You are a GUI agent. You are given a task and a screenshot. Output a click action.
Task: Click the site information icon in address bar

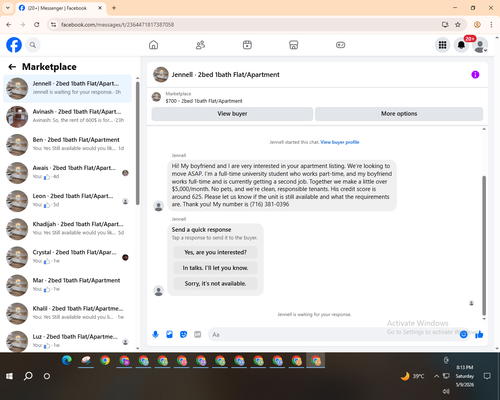[53, 25]
